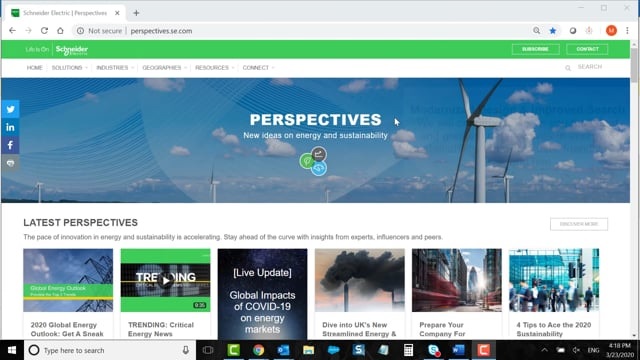The width and height of the screenshot is (640, 360).
Task: Click the bookmark star in address bar
Action: point(553,31)
